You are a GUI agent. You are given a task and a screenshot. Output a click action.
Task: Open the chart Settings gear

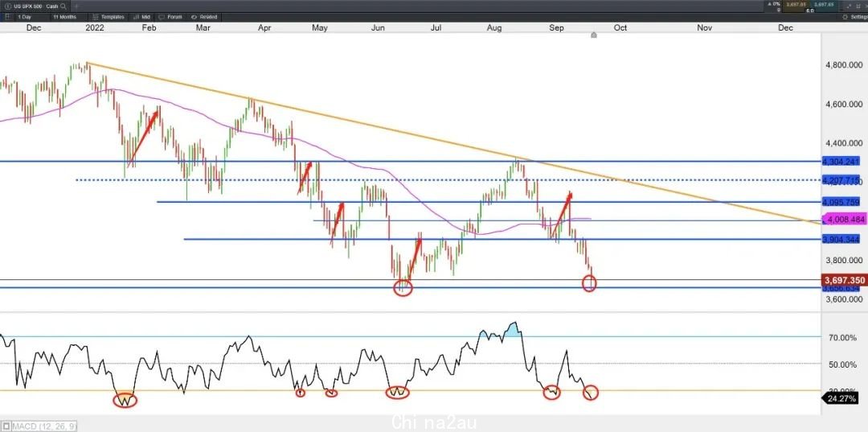tap(845, 17)
